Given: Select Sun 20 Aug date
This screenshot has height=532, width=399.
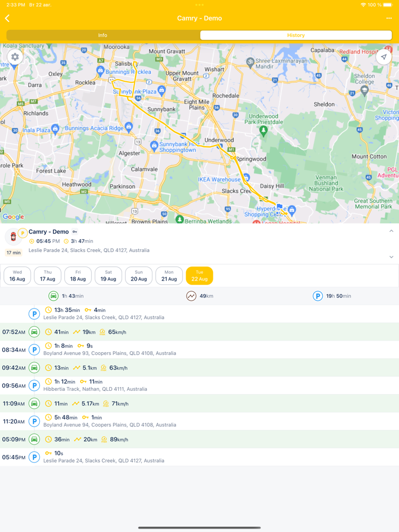Looking at the screenshot, I should click(138, 276).
